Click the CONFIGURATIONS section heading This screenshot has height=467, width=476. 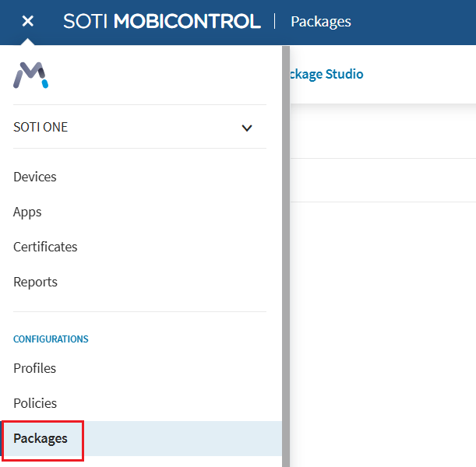tap(51, 339)
